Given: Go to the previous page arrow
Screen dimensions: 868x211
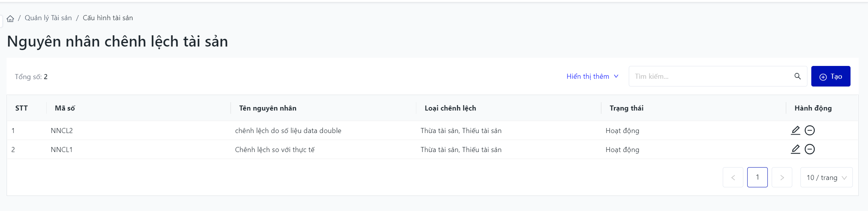Looking at the screenshot, I should pos(733,178).
